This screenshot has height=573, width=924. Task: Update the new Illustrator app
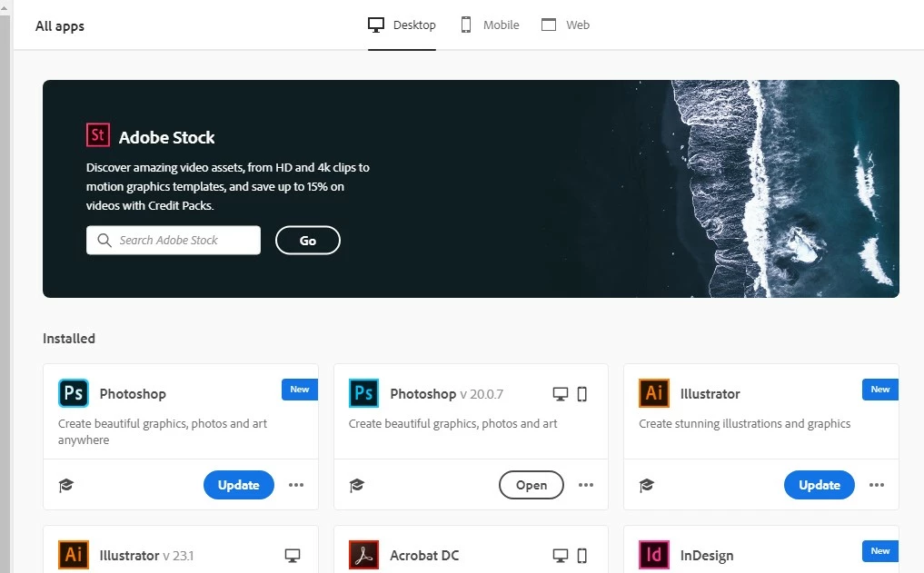tap(820, 485)
